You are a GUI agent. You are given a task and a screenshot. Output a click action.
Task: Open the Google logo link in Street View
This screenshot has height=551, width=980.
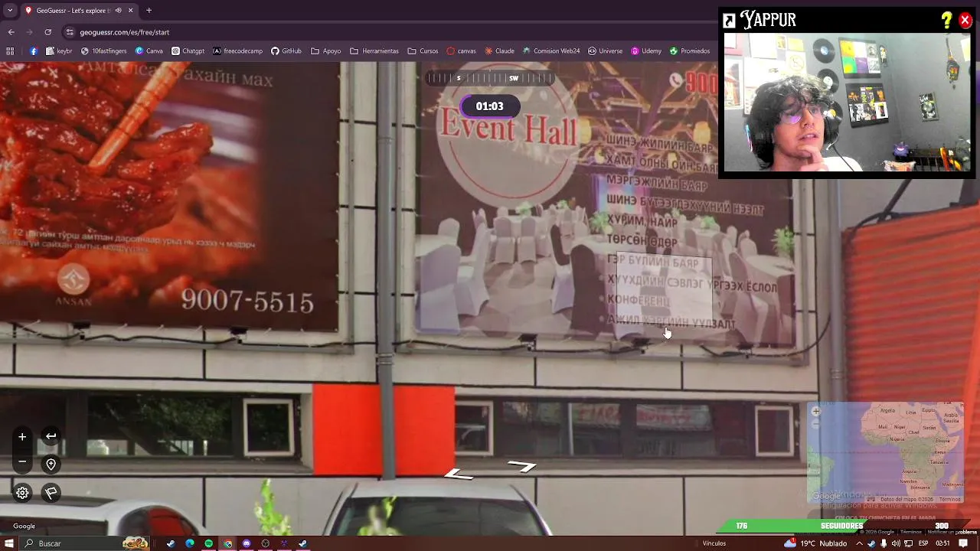point(24,526)
